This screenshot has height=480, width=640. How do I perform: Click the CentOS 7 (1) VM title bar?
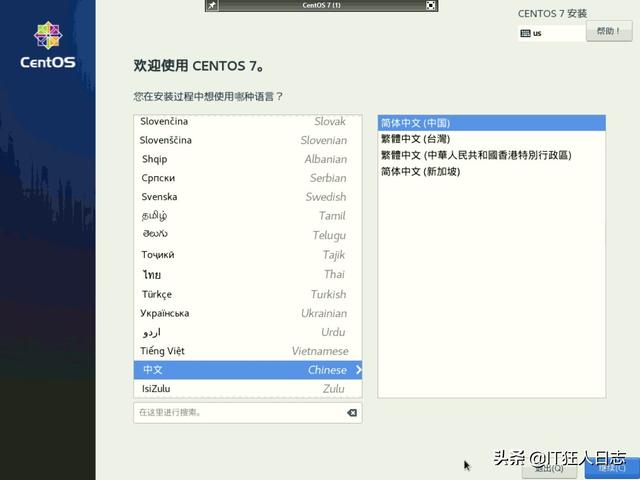(322, 5)
